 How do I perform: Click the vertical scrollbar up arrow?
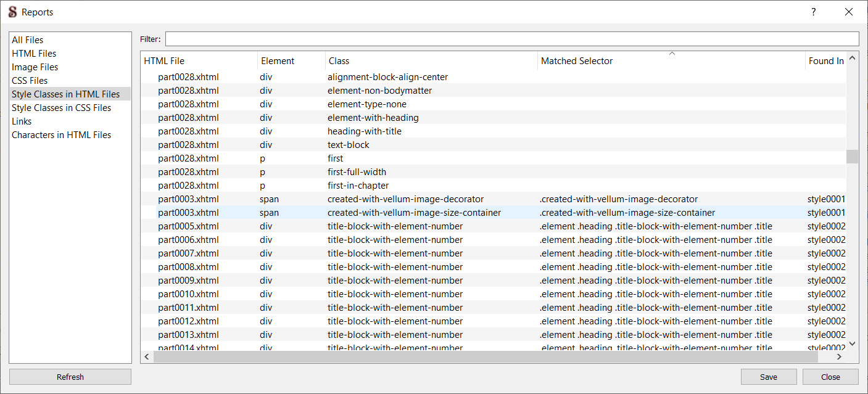(852, 59)
